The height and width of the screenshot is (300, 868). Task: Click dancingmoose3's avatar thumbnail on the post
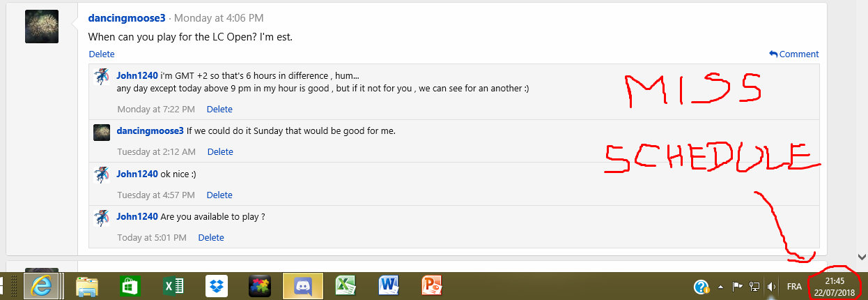42,27
